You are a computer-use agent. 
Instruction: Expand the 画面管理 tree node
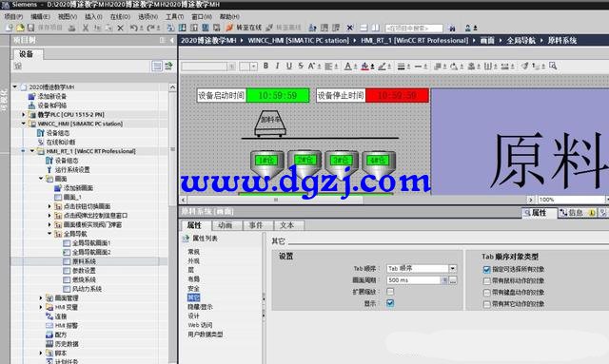[41, 298]
